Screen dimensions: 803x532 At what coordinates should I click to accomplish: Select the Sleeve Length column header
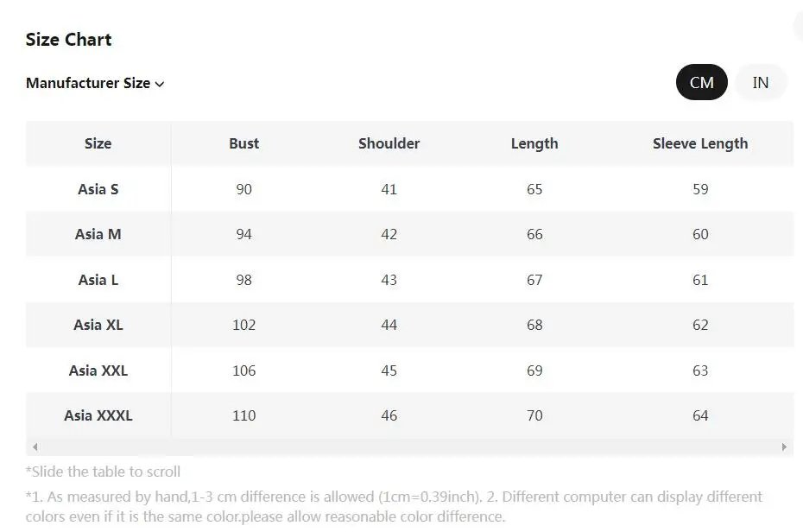700,143
